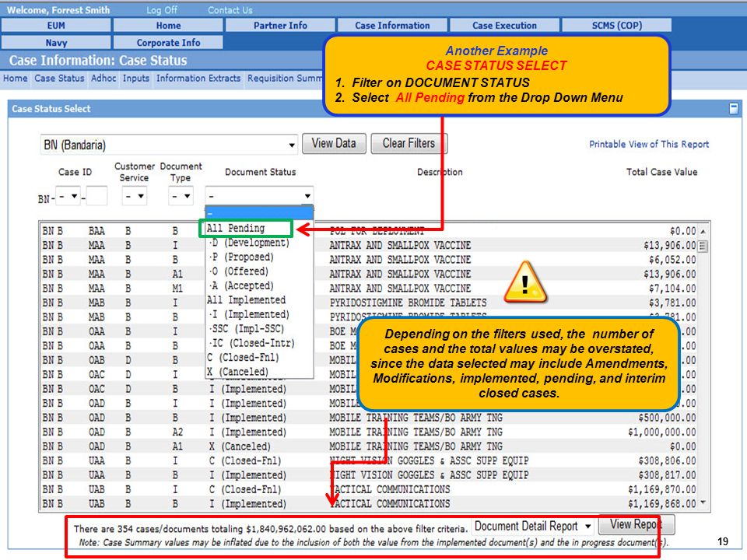This screenshot has width=747, height=560.
Task: Open the Adhoc submenu link
Action: (103, 78)
